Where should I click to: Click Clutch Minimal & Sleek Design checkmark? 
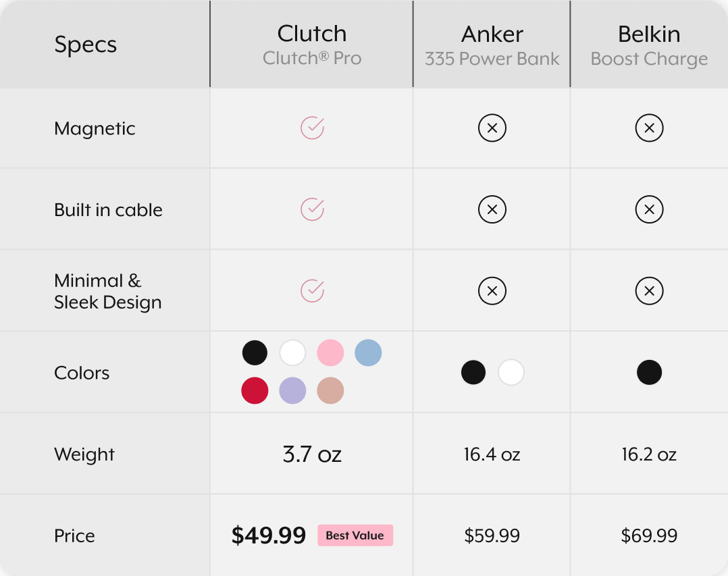(312, 290)
